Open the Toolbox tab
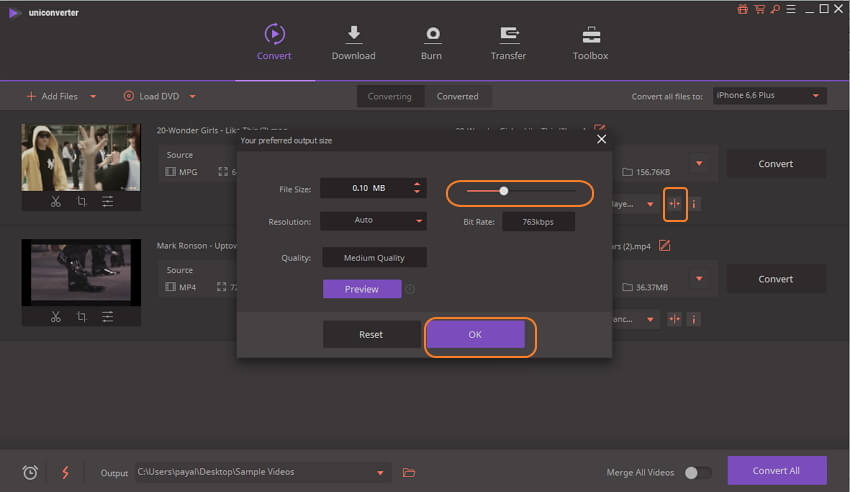The height and width of the screenshot is (492, 850). click(590, 42)
